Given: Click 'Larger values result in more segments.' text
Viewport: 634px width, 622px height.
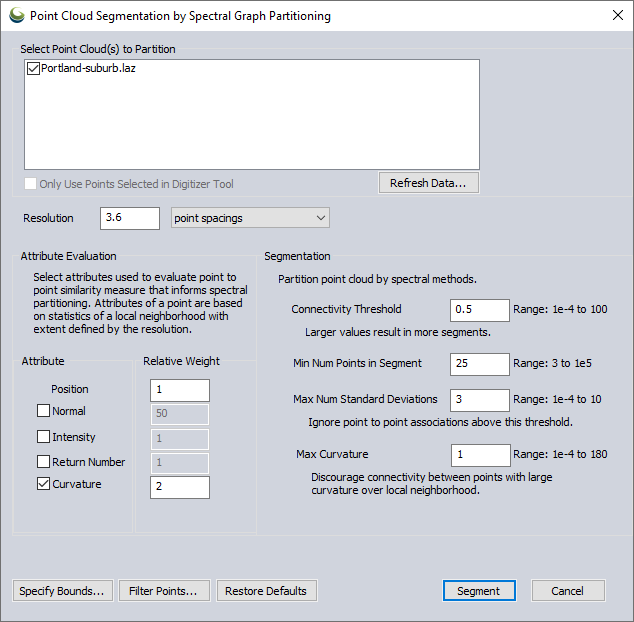Looking at the screenshot, I should tap(398, 332).
